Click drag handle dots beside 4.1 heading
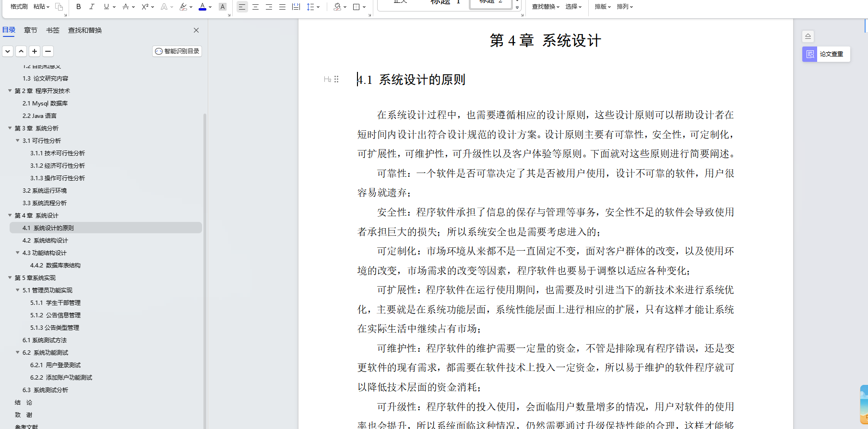868x429 pixels. [x=336, y=79]
